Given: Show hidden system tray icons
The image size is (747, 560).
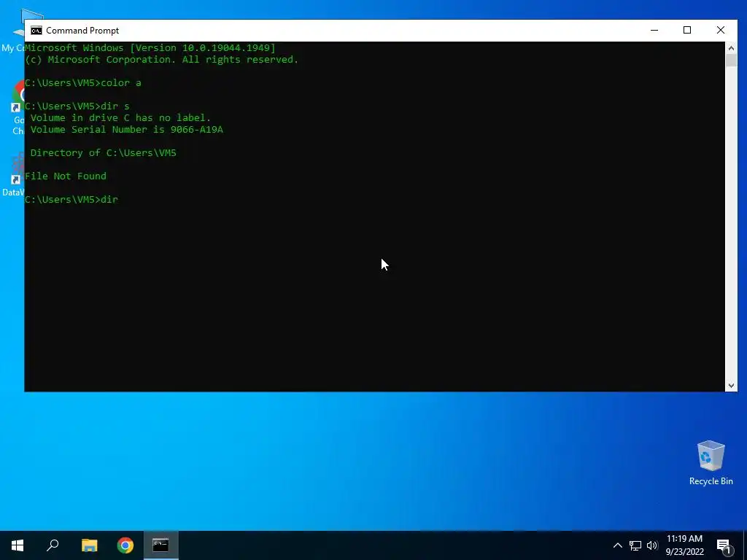Looking at the screenshot, I should 617,545.
